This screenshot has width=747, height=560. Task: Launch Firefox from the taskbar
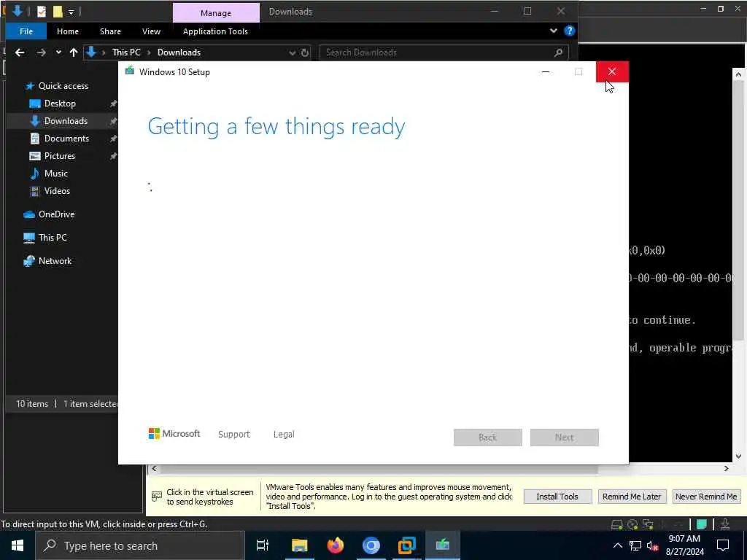[x=336, y=545]
